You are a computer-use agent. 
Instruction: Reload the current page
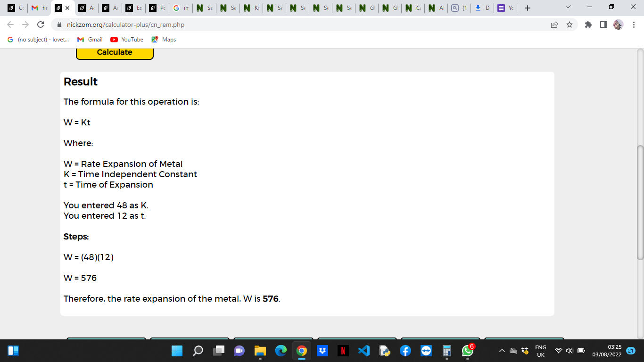[41, 25]
